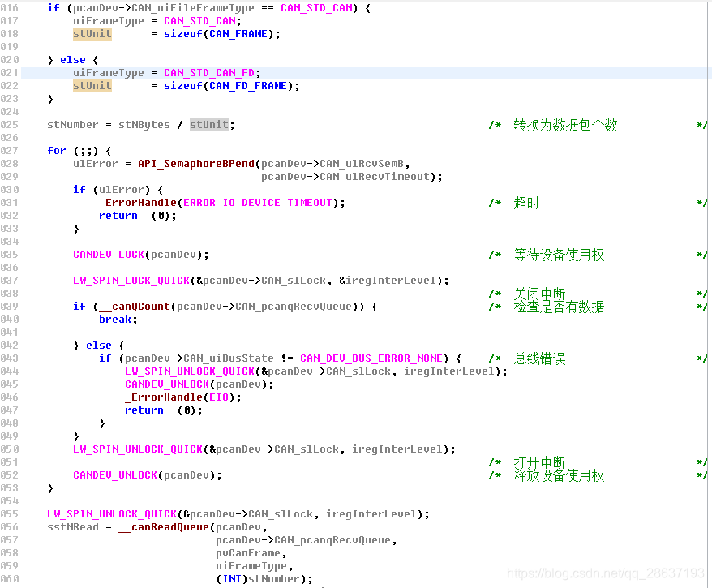The image size is (712, 588).
Task: Click the for (;;) loop keyword
Action: click(x=57, y=151)
